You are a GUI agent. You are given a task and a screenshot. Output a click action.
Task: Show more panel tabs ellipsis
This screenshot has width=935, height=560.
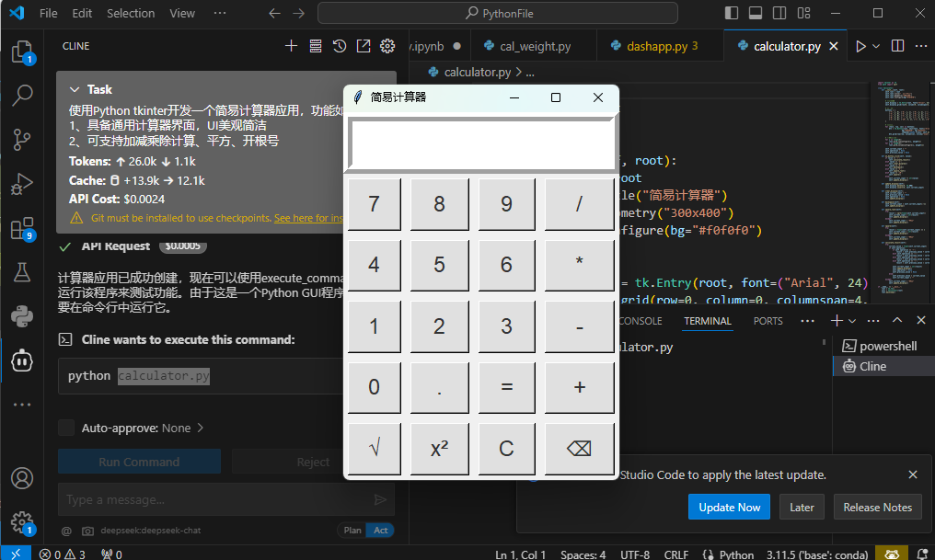(x=807, y=321)
